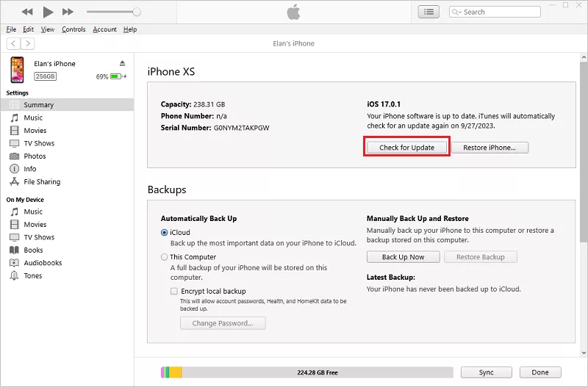588x387 pixels.
Task: Click the File Sharing icon
Action: click(x=14, y=181)
